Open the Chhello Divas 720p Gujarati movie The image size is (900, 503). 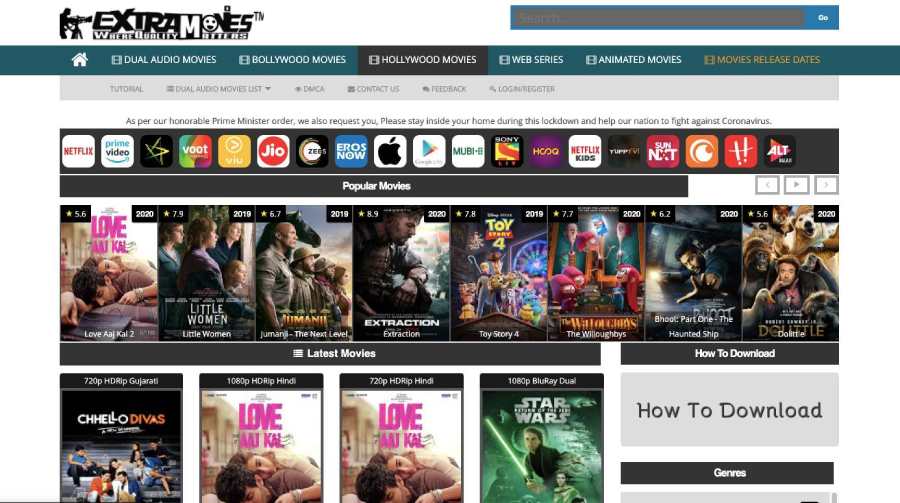[121, 439]
